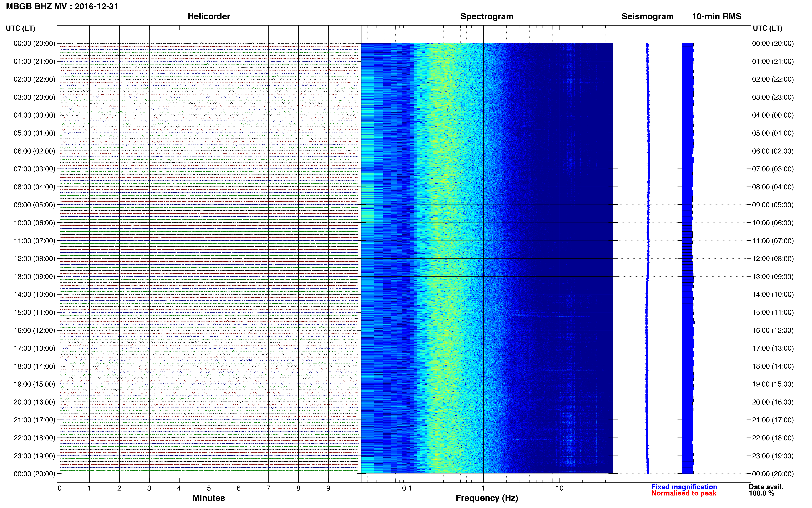
Task: Select left time label '09:00 (05:00)'
Action: click(34, 205)
